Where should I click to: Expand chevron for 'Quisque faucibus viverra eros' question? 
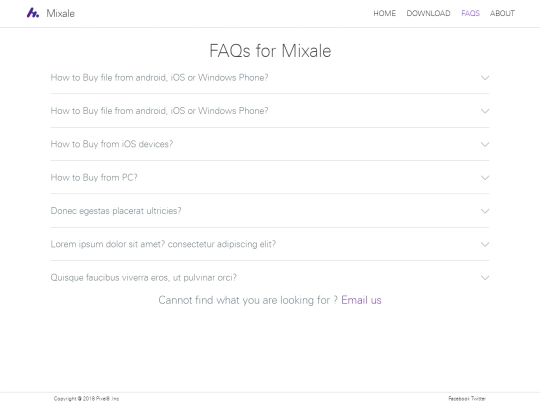click(485, 278)
